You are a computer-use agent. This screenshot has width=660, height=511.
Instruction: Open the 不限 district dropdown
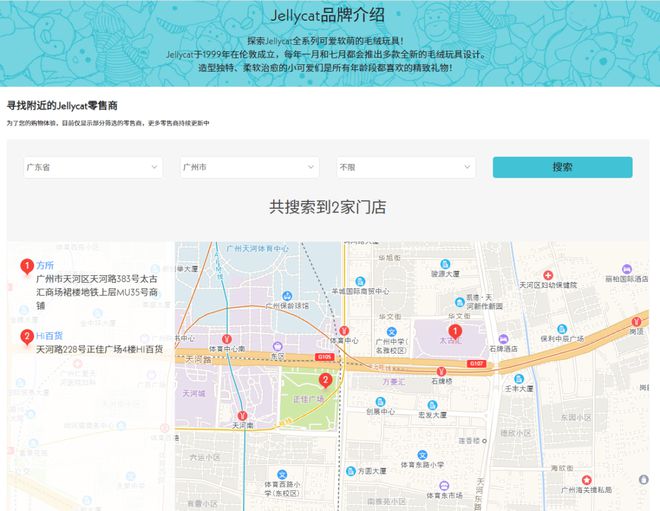(x=406, y=167)
